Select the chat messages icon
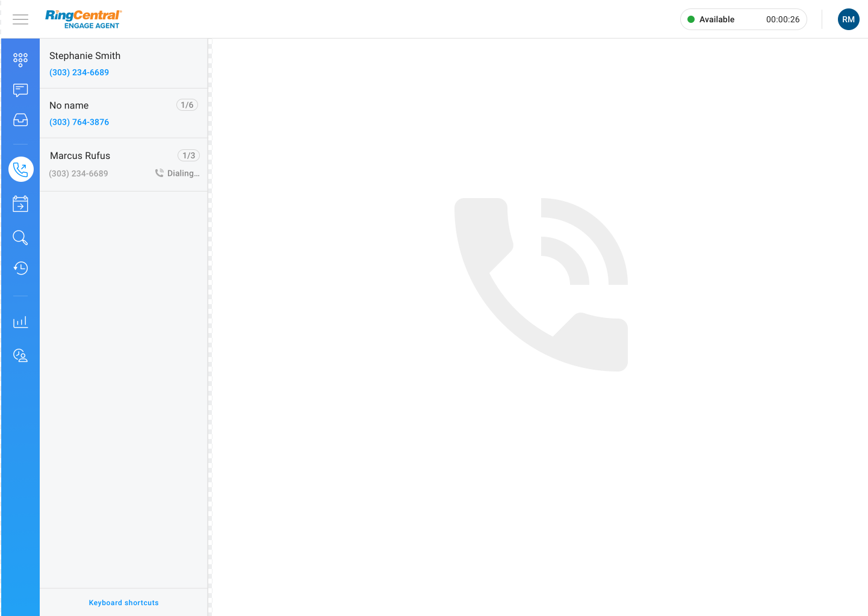The height and width of the screenshot is (616, 868). click(x=20, y=90)
